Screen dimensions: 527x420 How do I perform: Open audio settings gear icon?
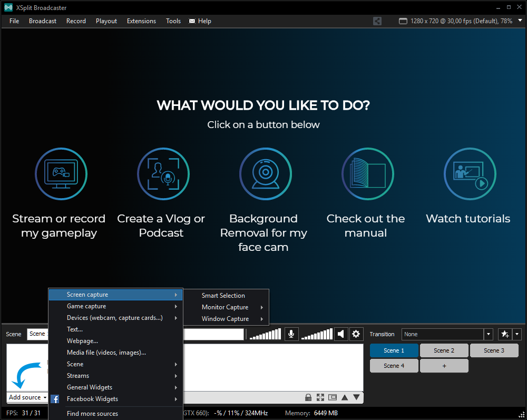click(356, 334)
